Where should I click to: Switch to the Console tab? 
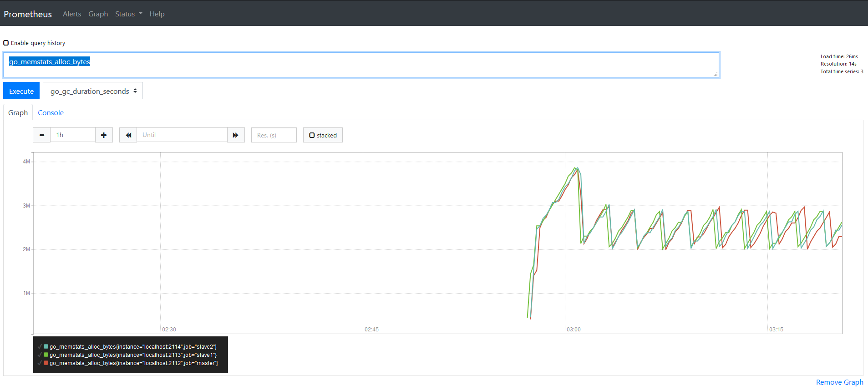51,113
